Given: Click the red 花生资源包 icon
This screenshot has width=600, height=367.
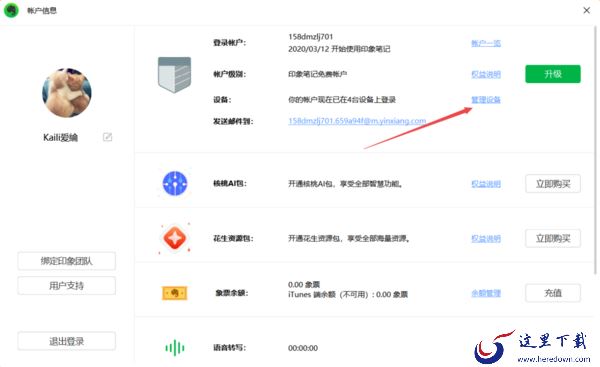Looking at the screenshot, I should (x=174, y=238).
